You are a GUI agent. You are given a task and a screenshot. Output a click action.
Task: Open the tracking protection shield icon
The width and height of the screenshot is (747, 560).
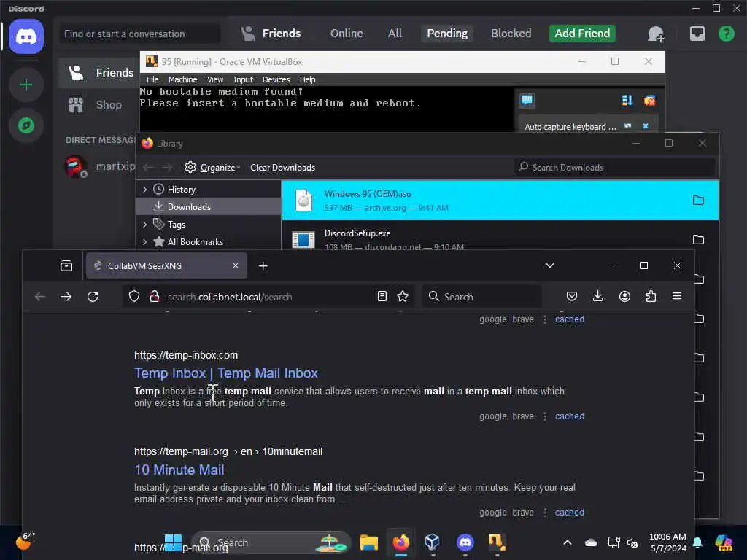point(134,297)
